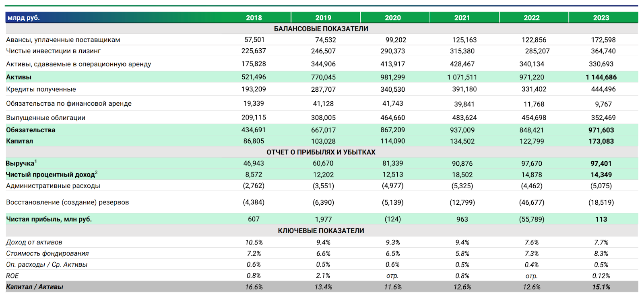Select the 2023 Капитал / Активы value 15.1%
This screenshot has width=644, height=296.
point(601,287)
